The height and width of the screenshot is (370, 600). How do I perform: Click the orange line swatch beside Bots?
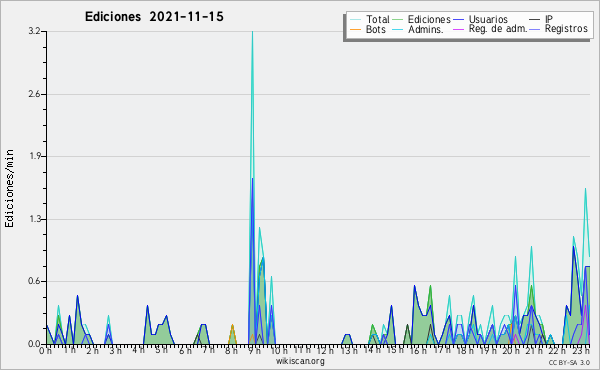355,29
